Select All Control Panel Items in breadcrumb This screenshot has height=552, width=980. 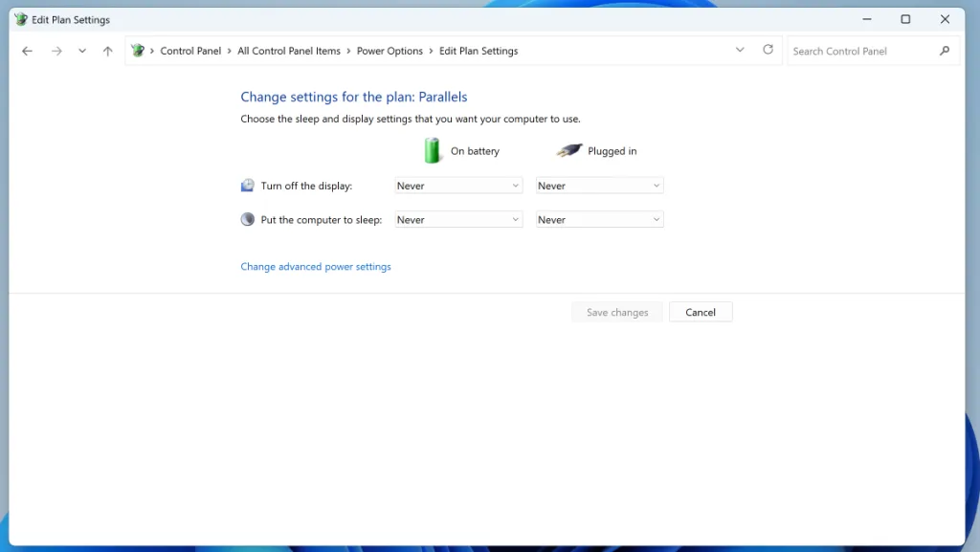tap(289, 51)
